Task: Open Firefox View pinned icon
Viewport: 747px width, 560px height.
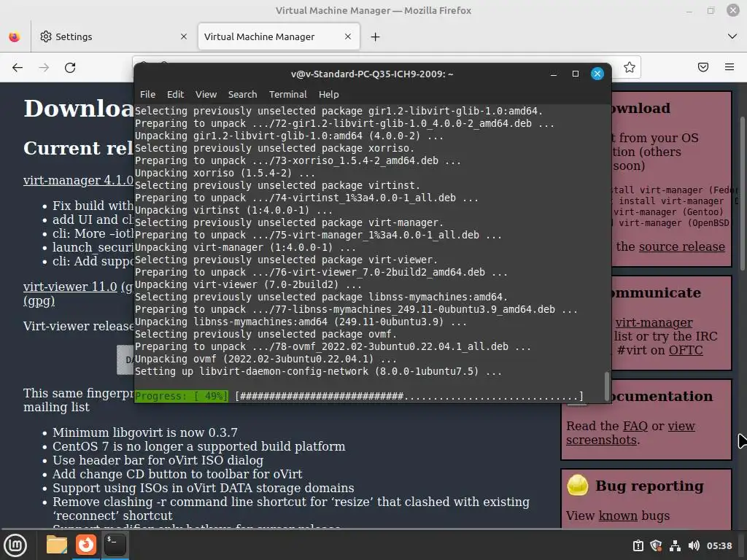Action: tap(15, 36)
